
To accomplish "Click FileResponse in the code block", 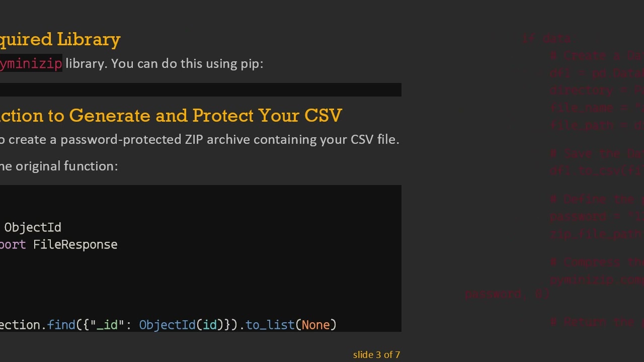I will pyautogui.click(x=75, y=245).
